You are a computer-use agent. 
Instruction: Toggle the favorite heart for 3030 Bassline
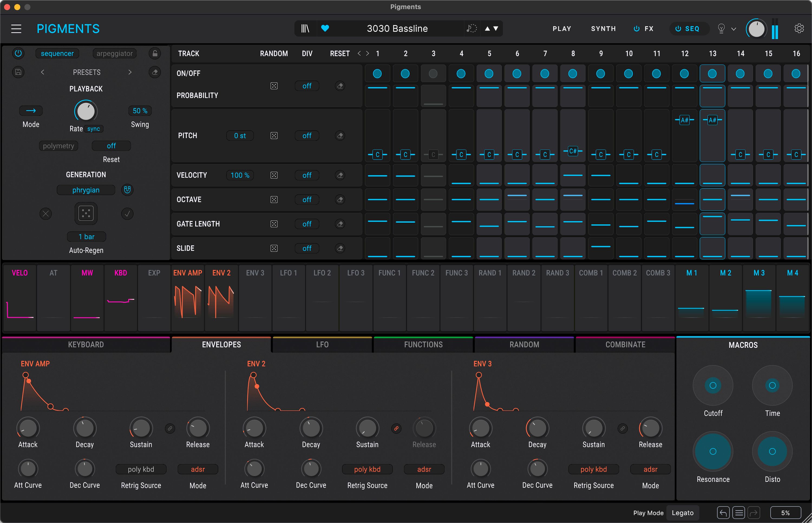(x=325, y=28)
